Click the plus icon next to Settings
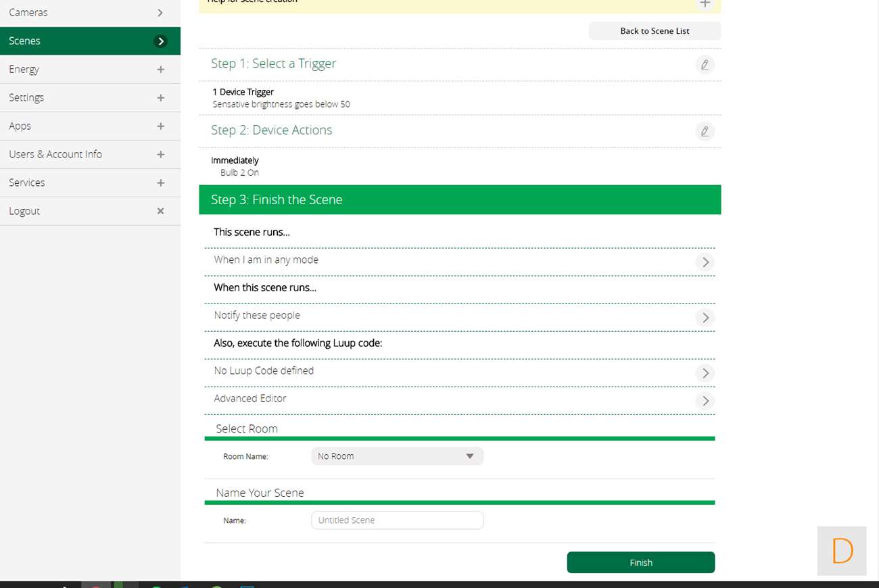The height and width of the screenshot is (588, 879). (x=160, y=98)
